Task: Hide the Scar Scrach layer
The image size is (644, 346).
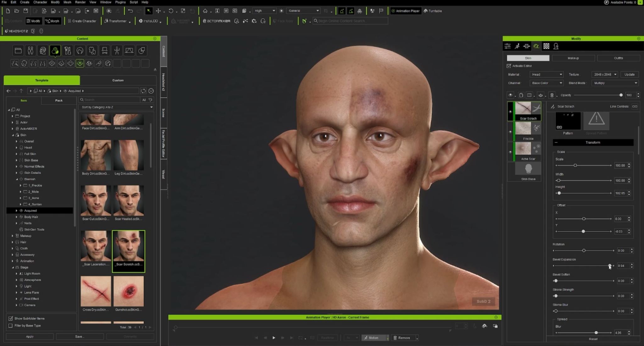Action: point(510,111)
